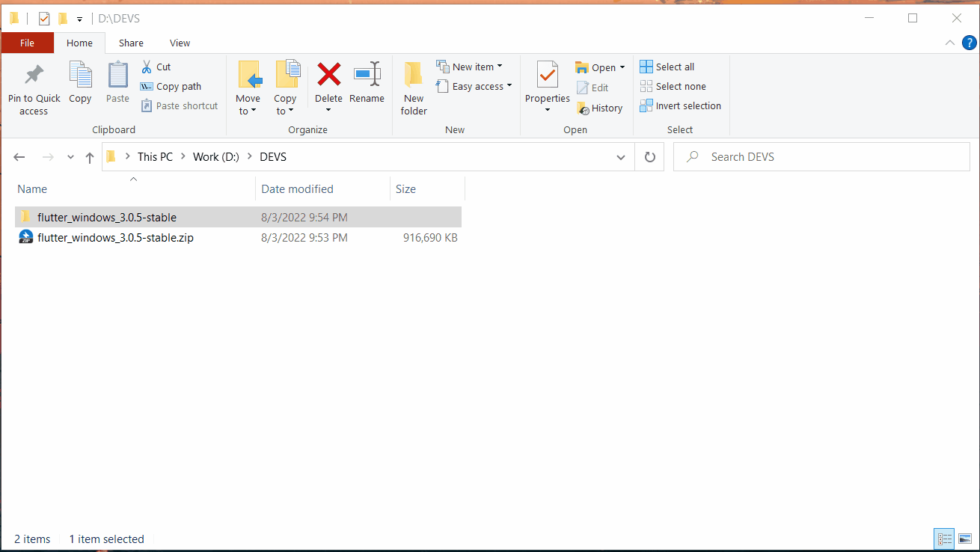Open the recent locations dropdown
The image size is (980, 552).
[x=70, y=157]
